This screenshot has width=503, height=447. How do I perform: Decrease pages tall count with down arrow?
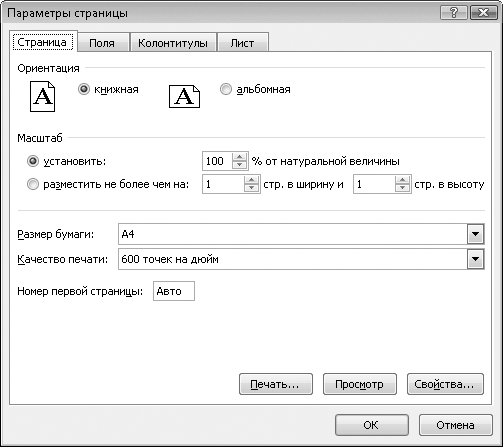pyautogui.click(x=402, y=188)
